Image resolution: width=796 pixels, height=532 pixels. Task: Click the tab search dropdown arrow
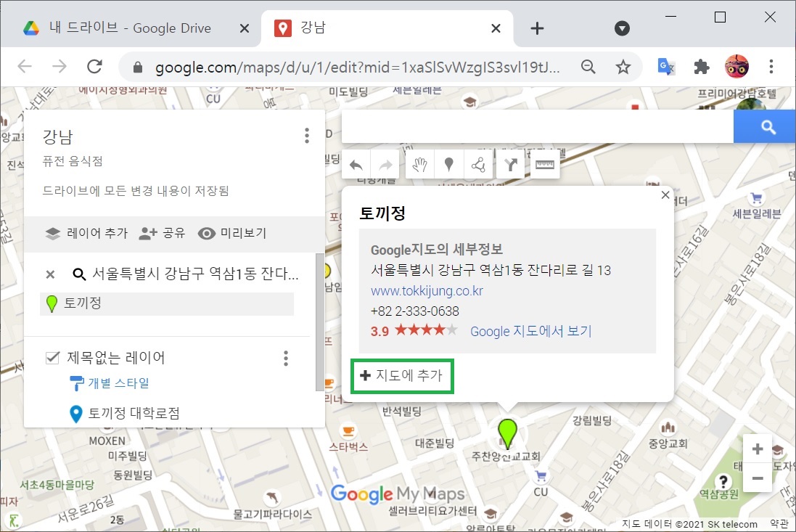622,28
